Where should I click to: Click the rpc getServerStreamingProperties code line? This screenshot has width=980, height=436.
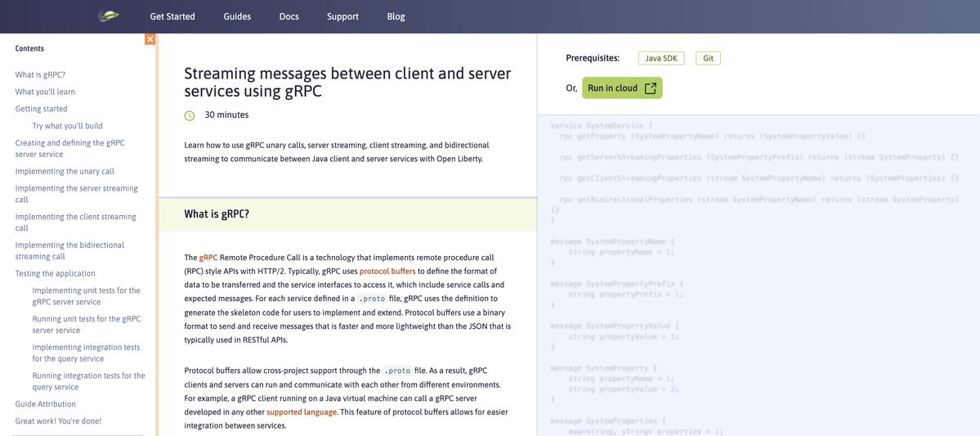click(x=759, y=157)
